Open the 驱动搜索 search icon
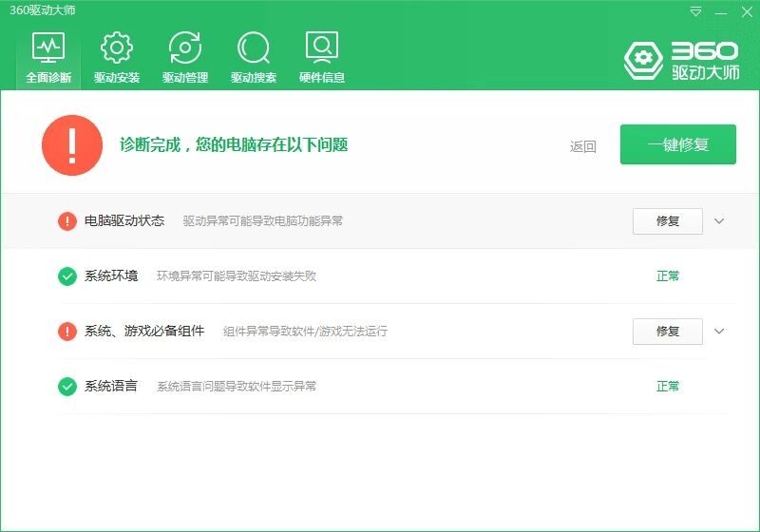Screen dimensions: 760x532 click(x=254, y=47)
